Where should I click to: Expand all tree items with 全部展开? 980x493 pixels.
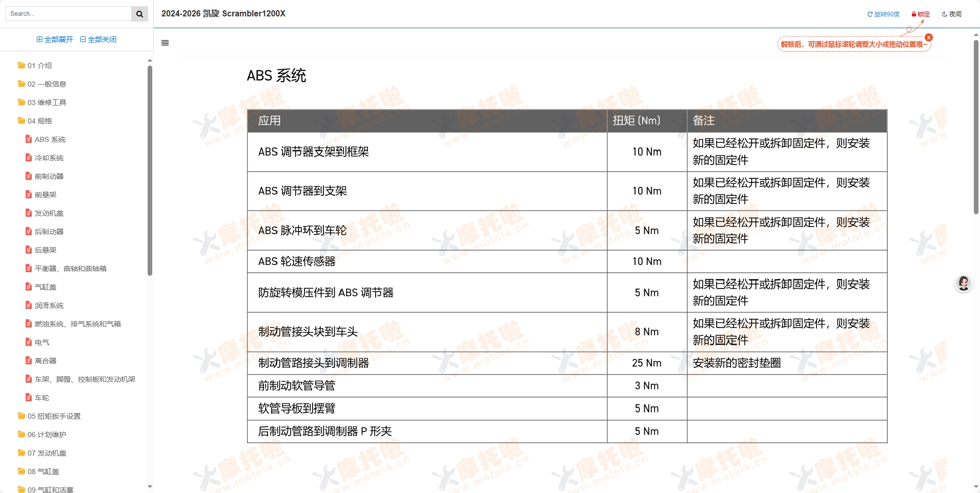[x=55, y=39]
